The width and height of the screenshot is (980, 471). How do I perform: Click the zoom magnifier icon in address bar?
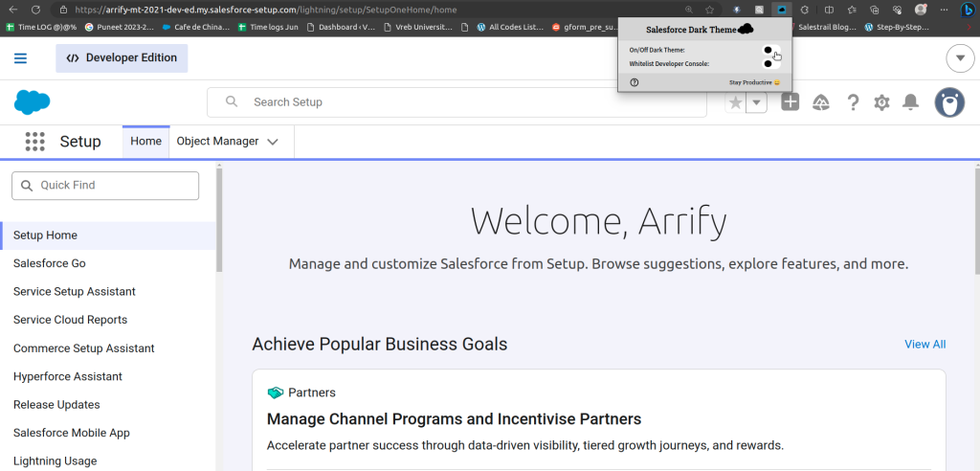tap(689, 10)
